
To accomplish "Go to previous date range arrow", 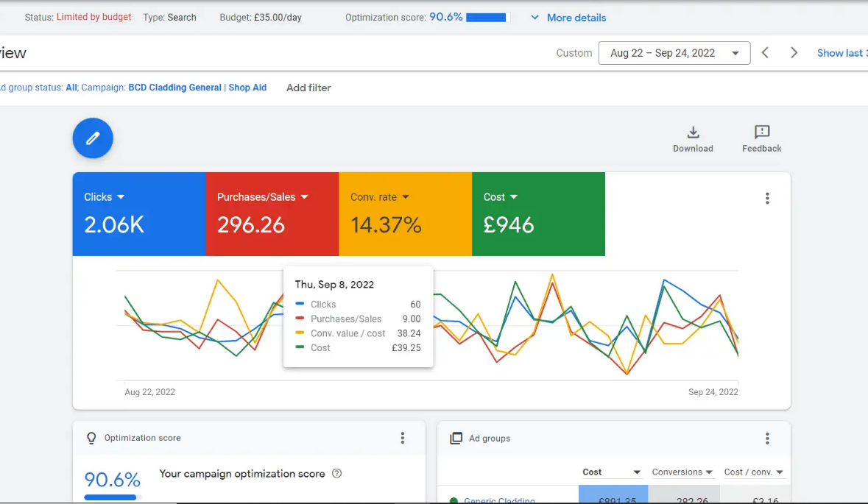I will 765,52.
